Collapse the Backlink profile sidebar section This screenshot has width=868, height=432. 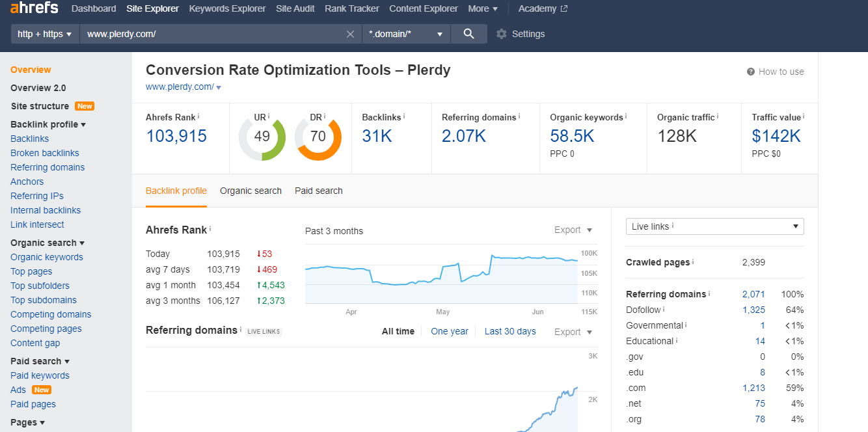click(48, 124)
